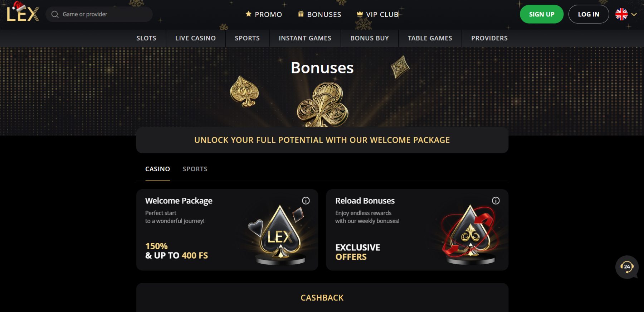This screenshot has height=312, width=644.
Task: Click the UK flag language icon
Action: (621, 14)
